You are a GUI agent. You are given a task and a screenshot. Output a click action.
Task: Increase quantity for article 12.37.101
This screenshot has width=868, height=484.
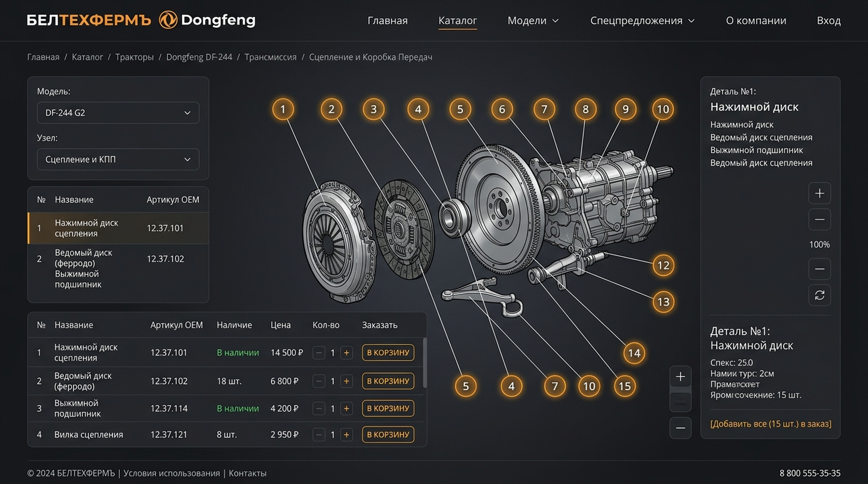[346, 353]
